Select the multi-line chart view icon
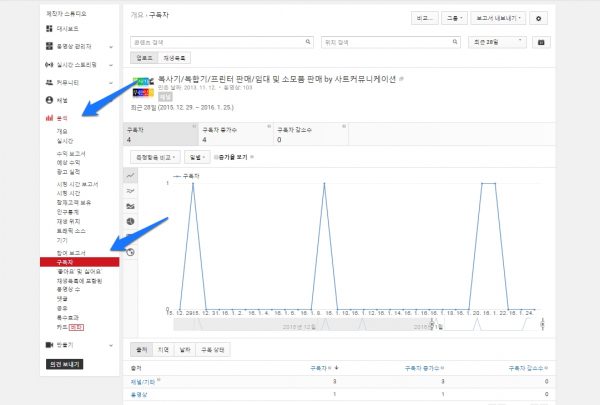Viewport: 600px width, 405px height. [130, 191]
